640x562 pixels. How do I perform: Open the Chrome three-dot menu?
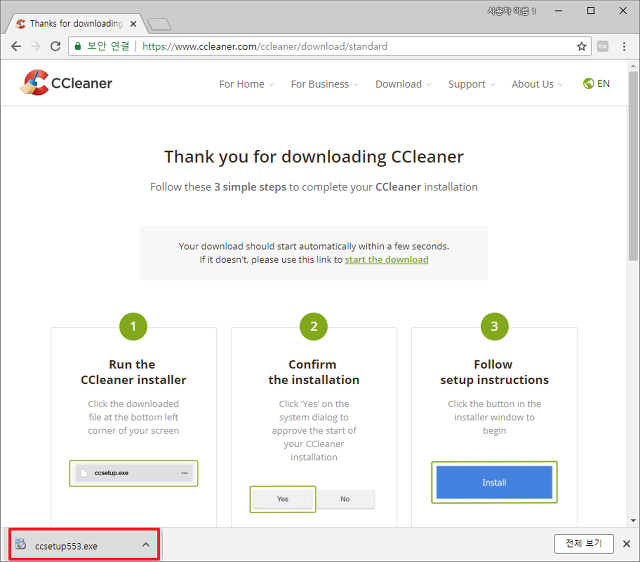pyautogui.click(x=624, y=47)
